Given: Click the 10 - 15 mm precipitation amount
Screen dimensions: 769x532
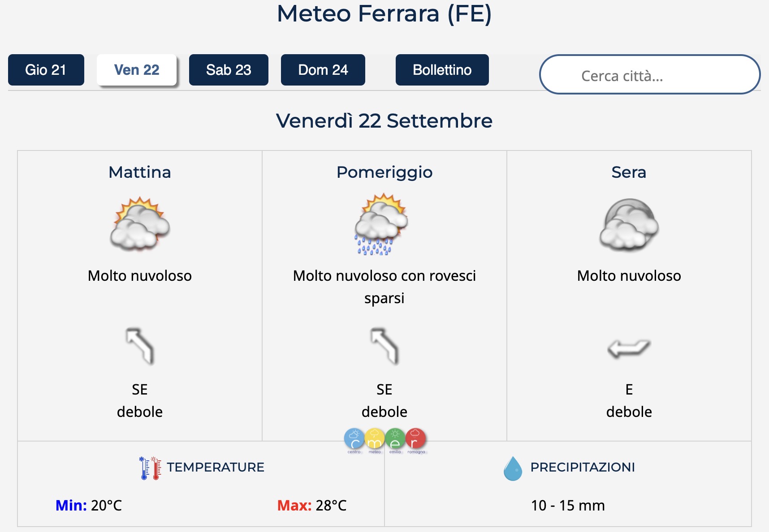Looking at the screenshot, I should pyautogui.click(x=568, y=506).
